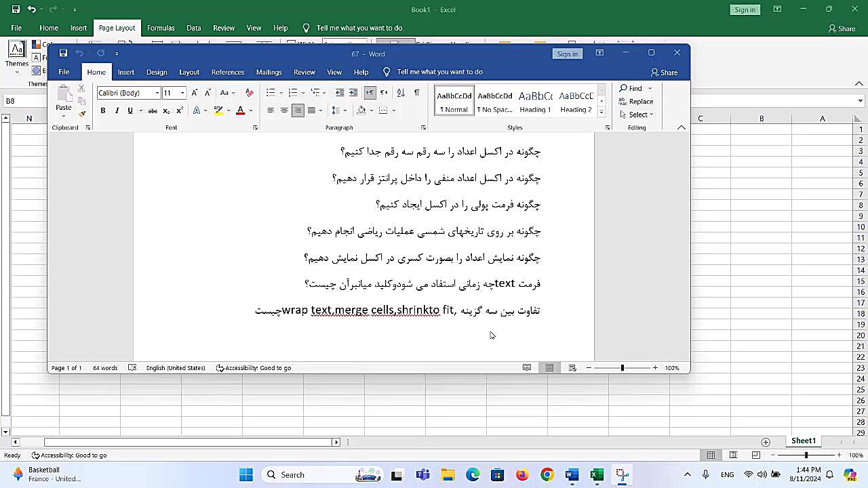
Task: Click Undo in Excel quick access toolbar
Action: [x=31, y=9]
